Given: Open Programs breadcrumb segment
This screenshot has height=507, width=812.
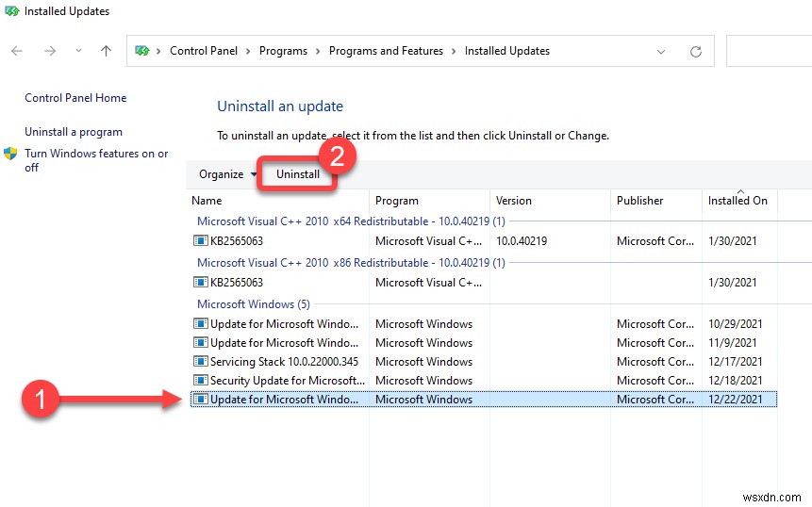Looking at the screenshot, I should point(283,51).
